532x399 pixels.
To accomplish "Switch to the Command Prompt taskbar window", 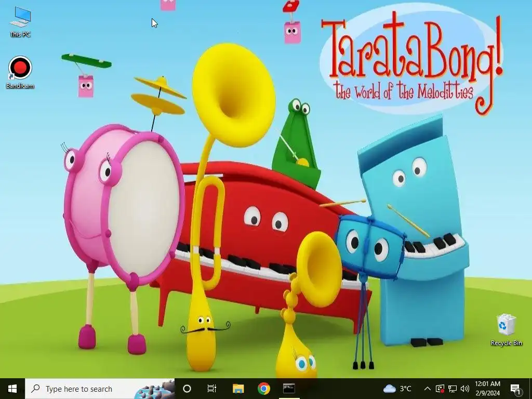I will point(289,389).
